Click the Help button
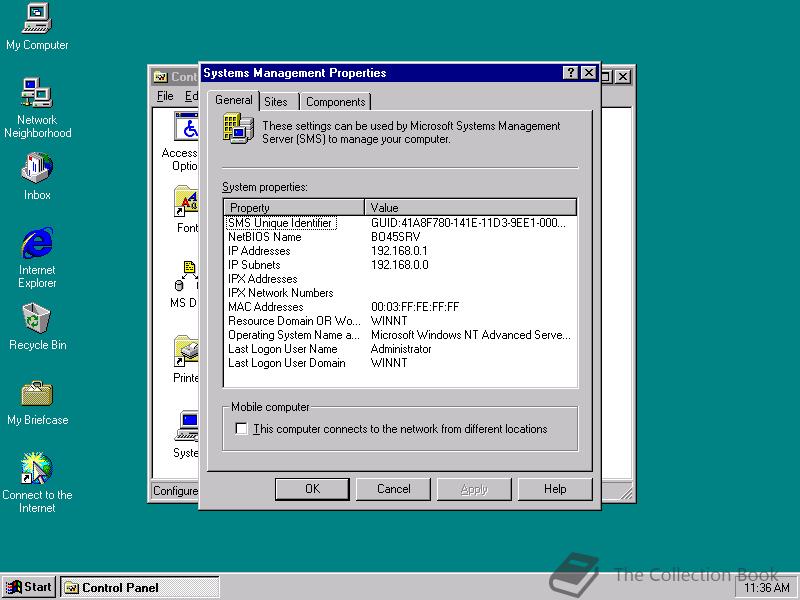The width and height of the screenshot is (800, 600). pyautogui.click(x=555, y=489)
